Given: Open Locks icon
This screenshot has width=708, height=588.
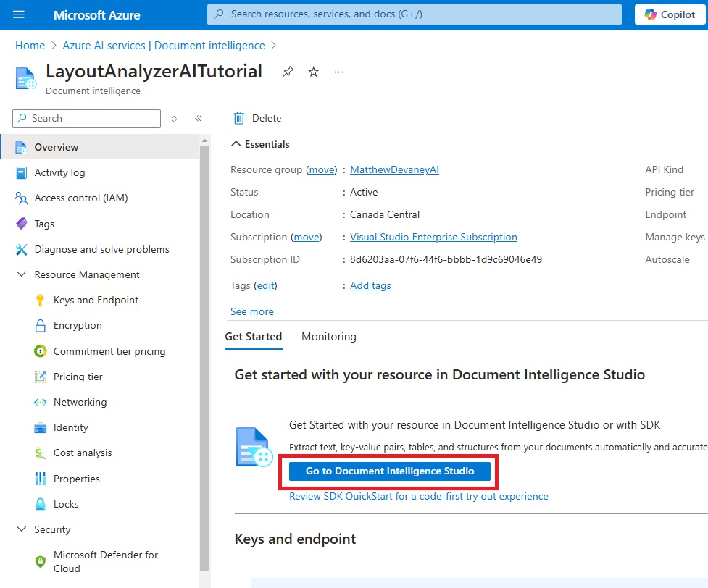Looking at the screenshot, I should [40, 504].
